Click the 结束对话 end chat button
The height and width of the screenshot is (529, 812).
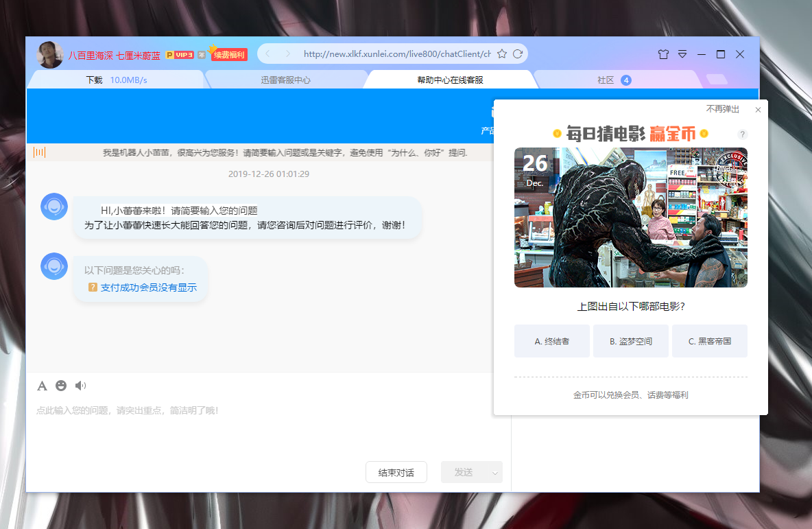point(396,472)
